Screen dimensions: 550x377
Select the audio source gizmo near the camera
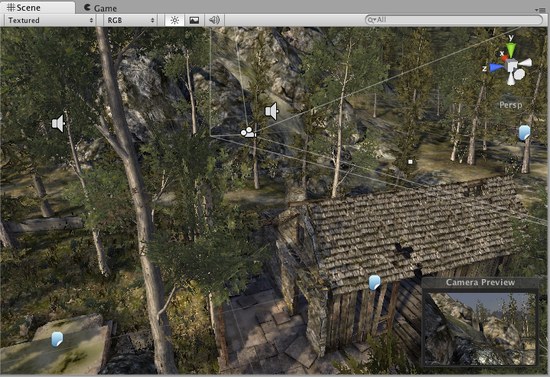tap(271, 112)
